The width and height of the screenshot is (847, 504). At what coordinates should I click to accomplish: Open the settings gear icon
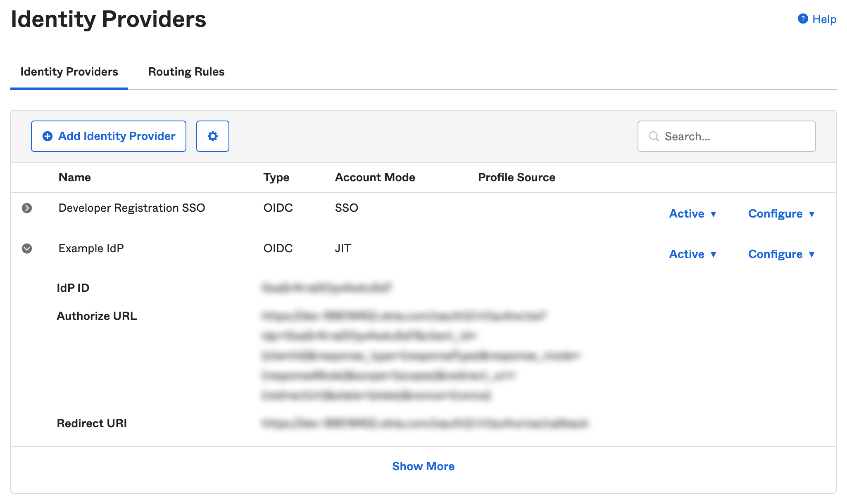214,136
